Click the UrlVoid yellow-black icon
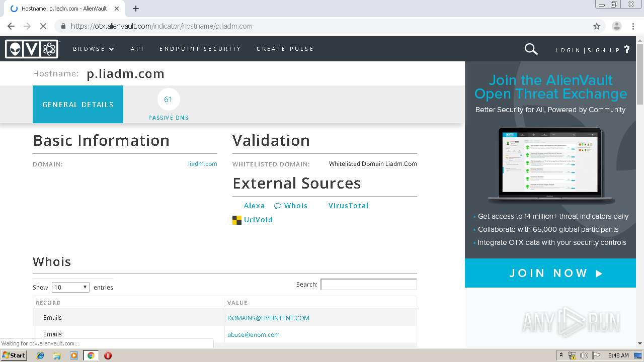The height and width of the screenshot is (362, 644). tap(237, 220)
